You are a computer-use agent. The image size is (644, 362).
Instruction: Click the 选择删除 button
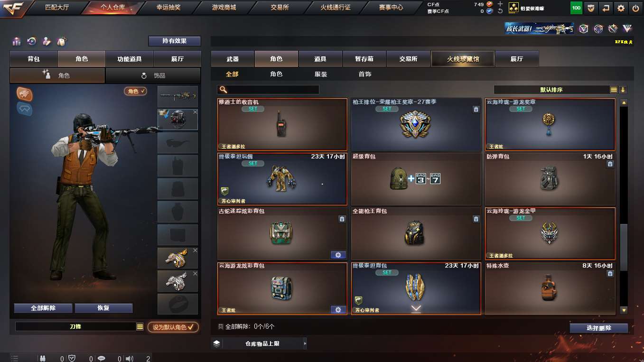[x=598, y=328]
